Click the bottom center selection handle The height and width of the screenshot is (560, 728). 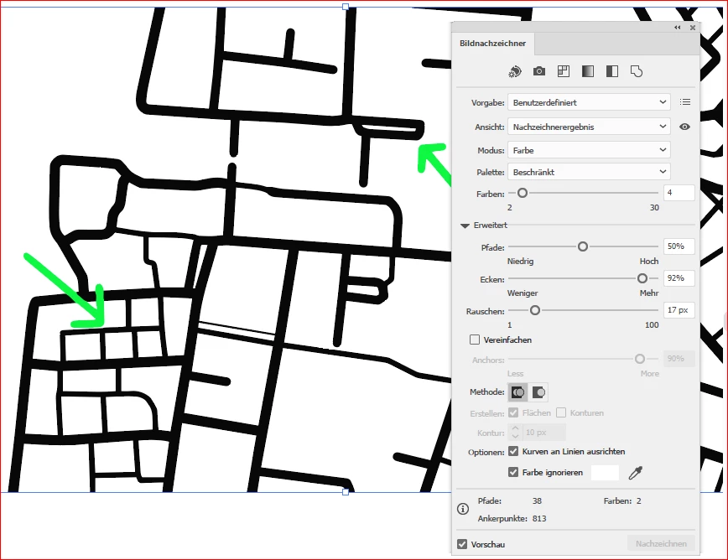click(x=346, y=492)
